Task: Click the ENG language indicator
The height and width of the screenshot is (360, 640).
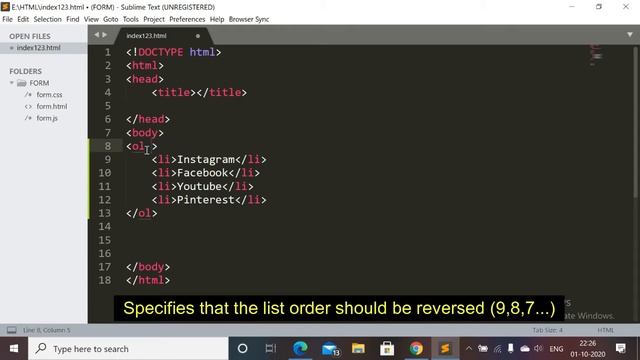Action: (x=556, y=349)
